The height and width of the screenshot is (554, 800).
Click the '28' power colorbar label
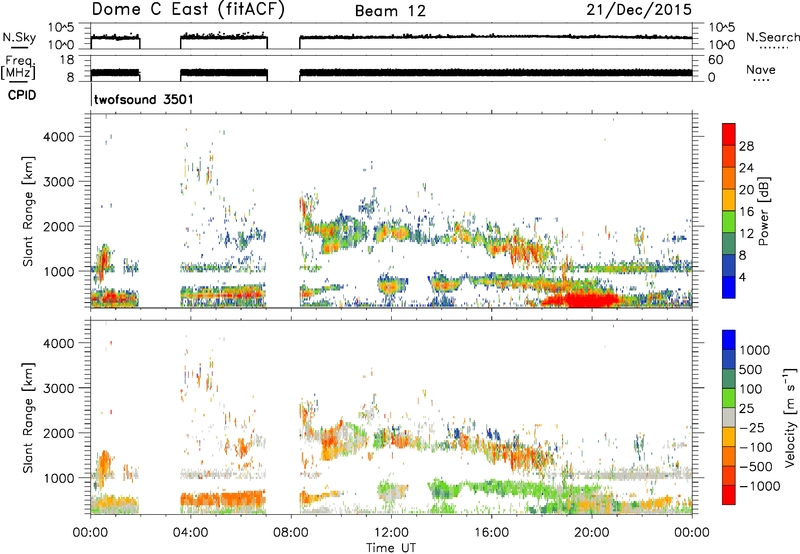click(746, 146)
